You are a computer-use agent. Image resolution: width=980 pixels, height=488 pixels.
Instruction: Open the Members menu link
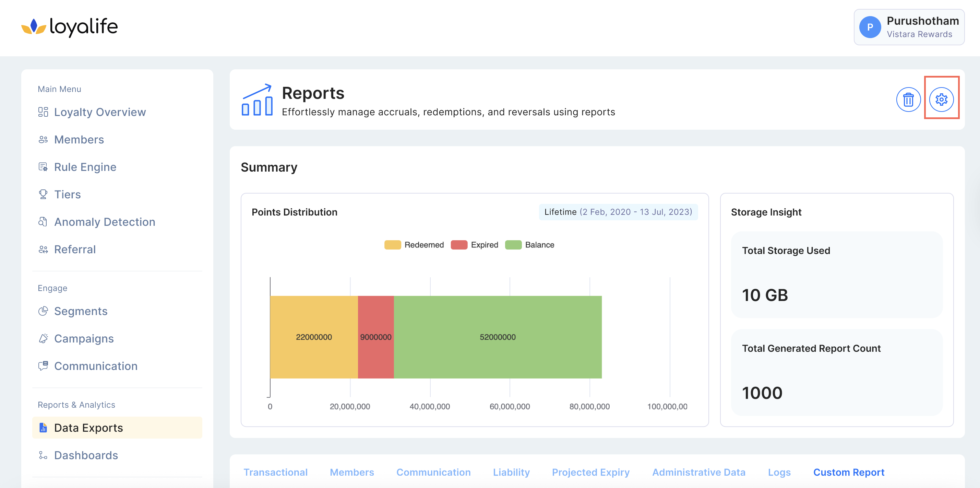[79, 139]
